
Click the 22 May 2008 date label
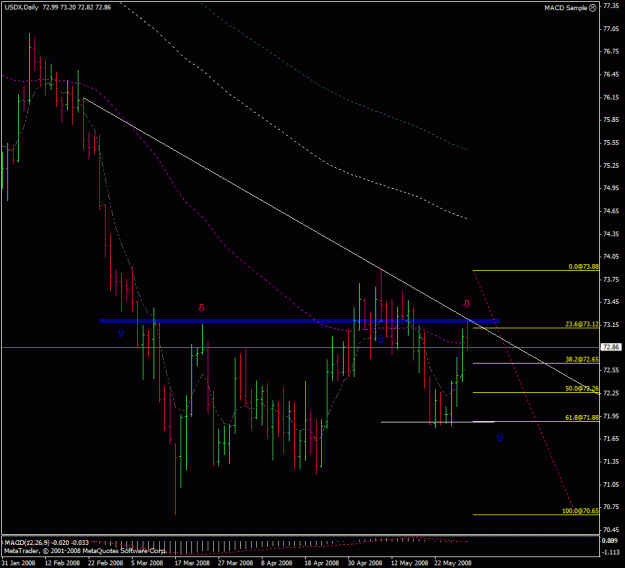(453, 563)
